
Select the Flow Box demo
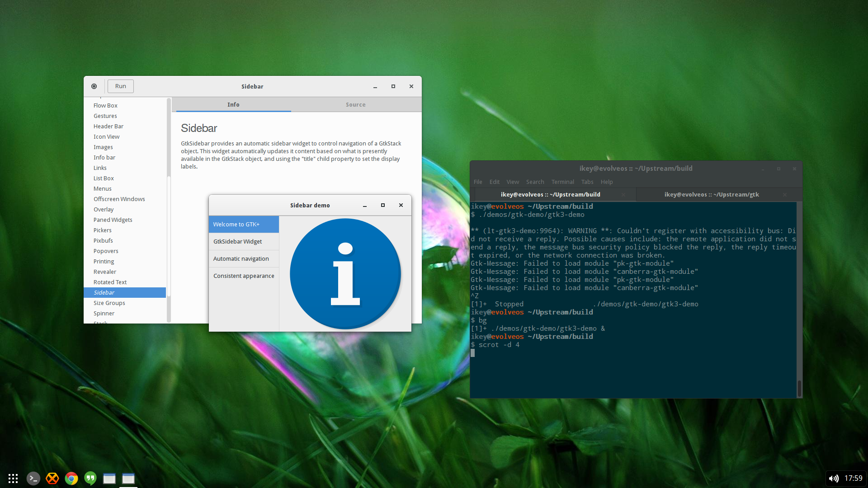point(125,105)
